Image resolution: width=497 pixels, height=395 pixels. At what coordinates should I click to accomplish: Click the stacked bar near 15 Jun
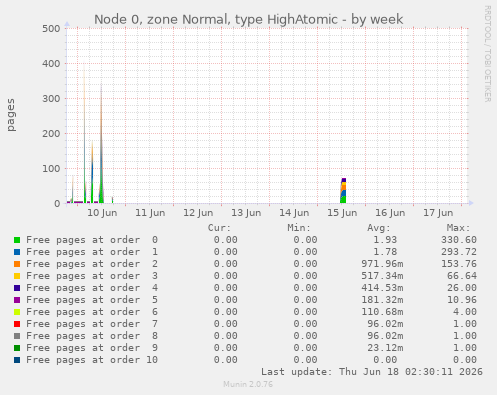[x=343, y=191]
